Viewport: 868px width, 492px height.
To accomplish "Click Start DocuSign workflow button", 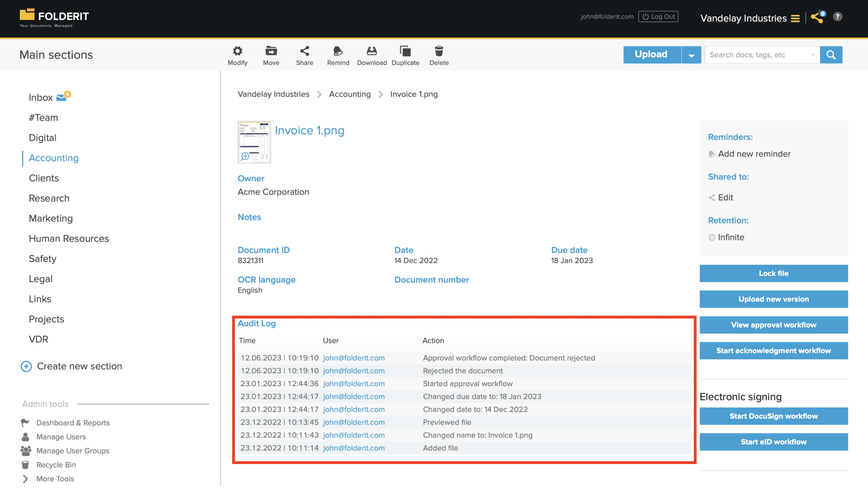I will [773, 416].
